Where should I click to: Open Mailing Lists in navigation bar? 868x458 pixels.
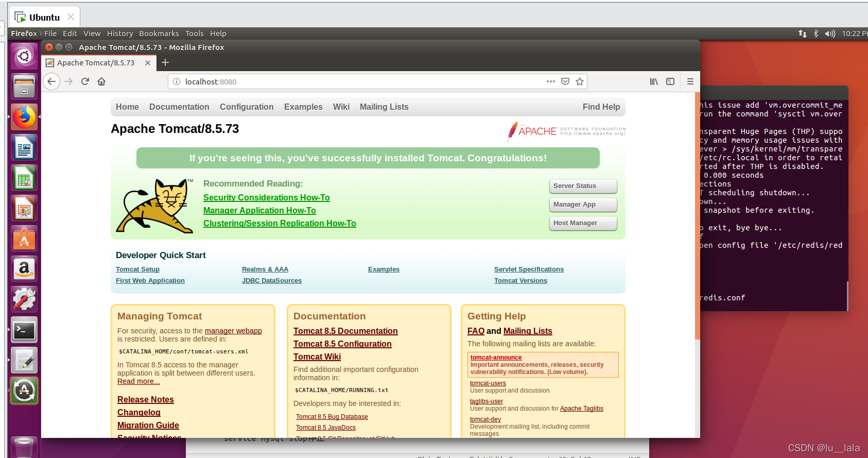click(x=384, y=107)
